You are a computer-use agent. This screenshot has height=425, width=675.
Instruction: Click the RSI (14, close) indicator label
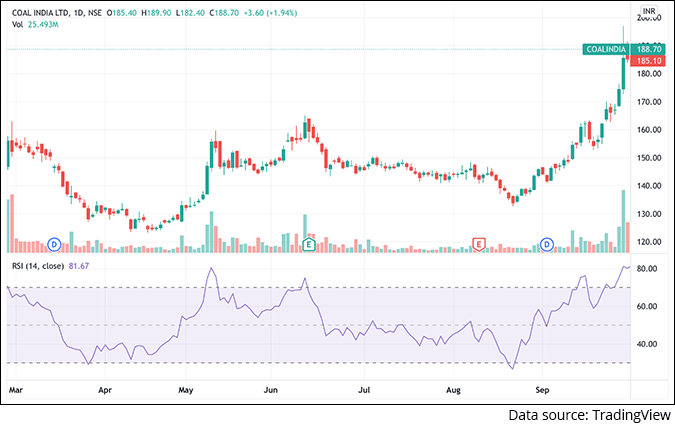click(x=38, y=266)
